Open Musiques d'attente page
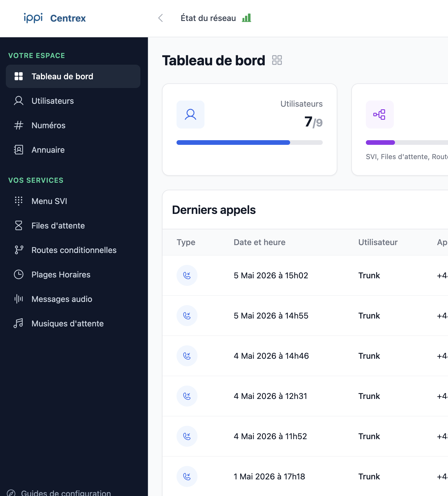This screenshot has width=448, height=496. (68, 323)
